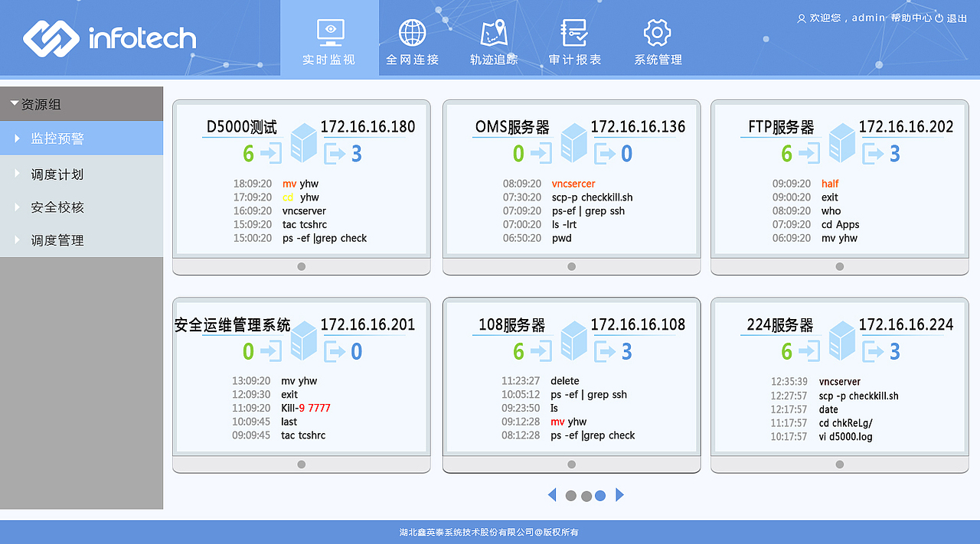Open 轨迹追踪 via the map icon
The width and height of the screenshot is (980, 544).
point(493,34)
